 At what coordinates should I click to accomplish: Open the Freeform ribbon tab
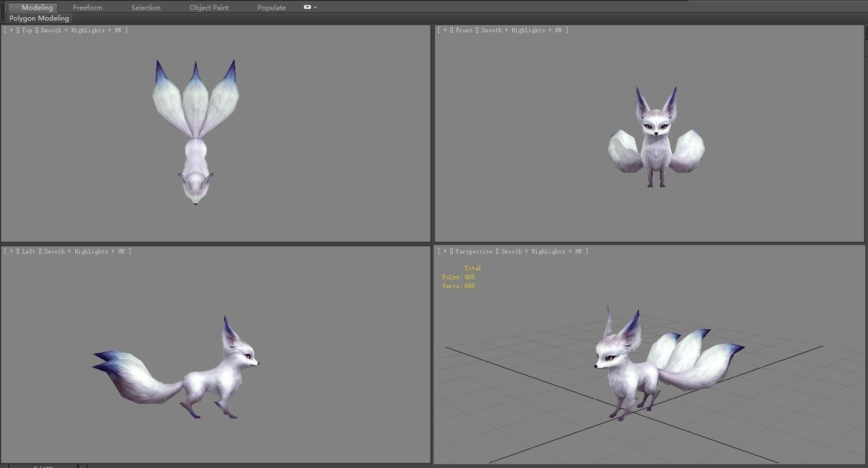point(88,7)
